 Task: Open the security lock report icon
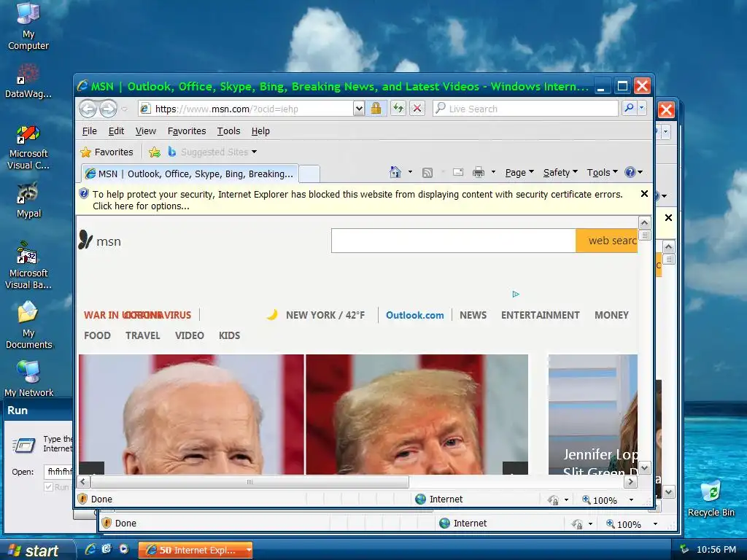(x=376, y=109)
